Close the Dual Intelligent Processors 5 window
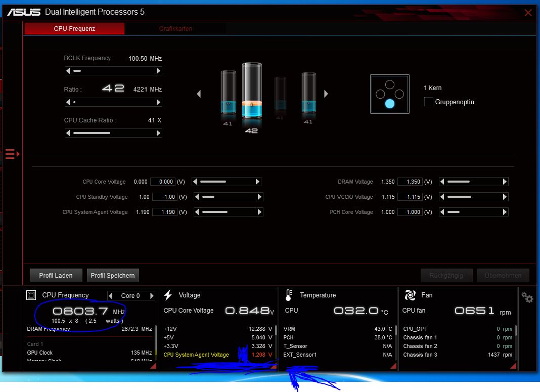Viewport: 540px width, 392px height. (x=528, y=13)
